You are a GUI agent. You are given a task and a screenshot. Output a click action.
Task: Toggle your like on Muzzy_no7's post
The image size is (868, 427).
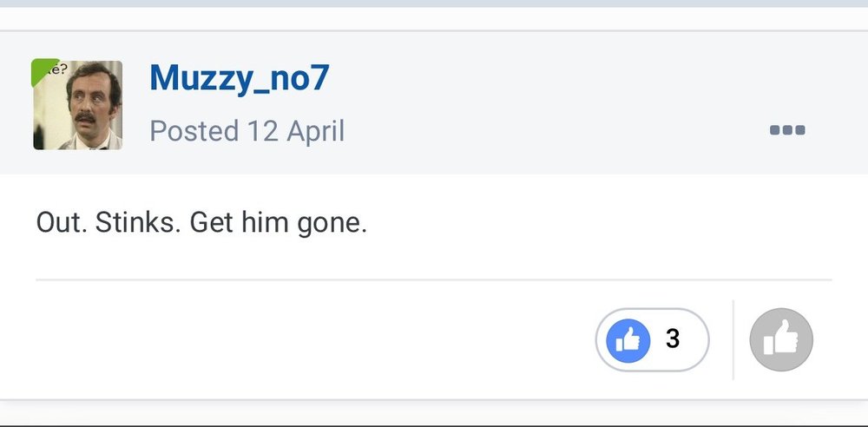point(781,339)
